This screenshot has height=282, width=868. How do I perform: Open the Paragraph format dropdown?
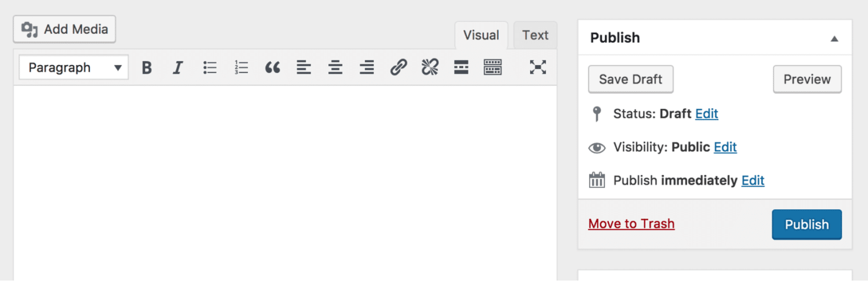(x=74, y=68)
